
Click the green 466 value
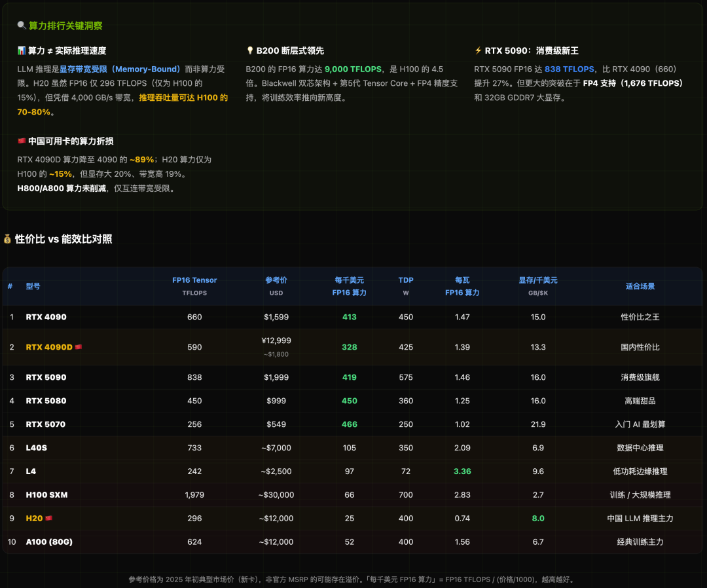tap(349, 424)
